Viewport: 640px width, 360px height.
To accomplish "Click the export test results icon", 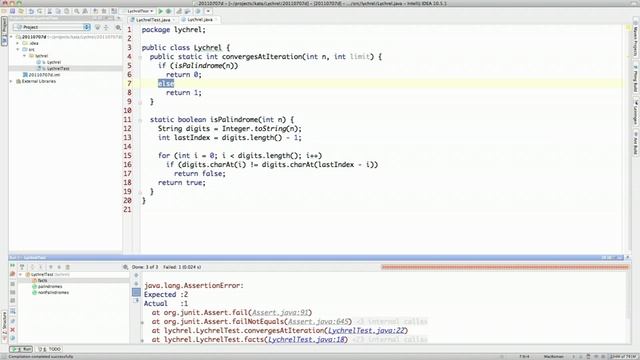I will 68,267.
